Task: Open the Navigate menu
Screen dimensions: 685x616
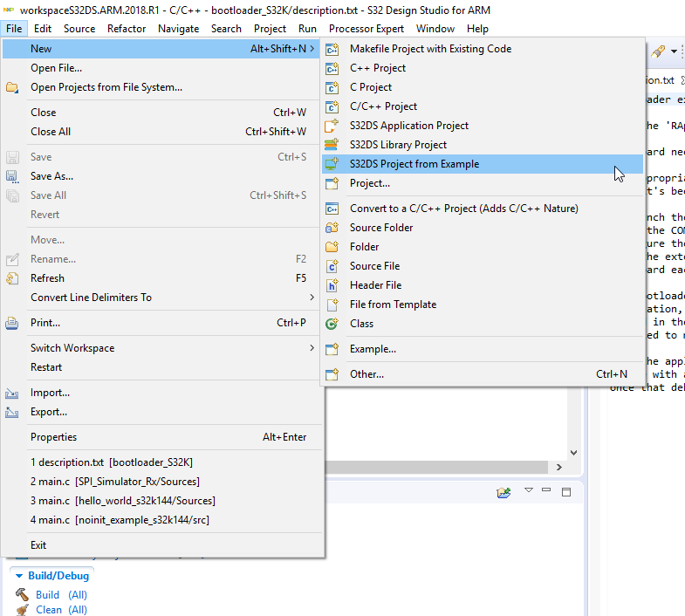Action: [179, 29]
